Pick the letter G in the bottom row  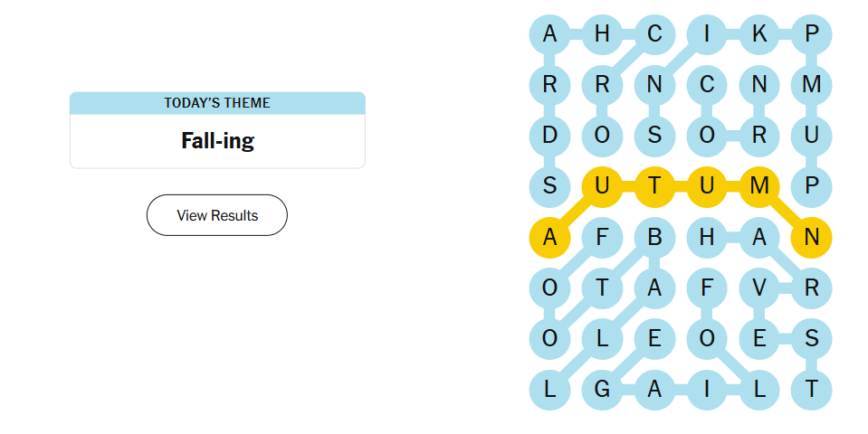pyautogui.click(x=602, y=391)
